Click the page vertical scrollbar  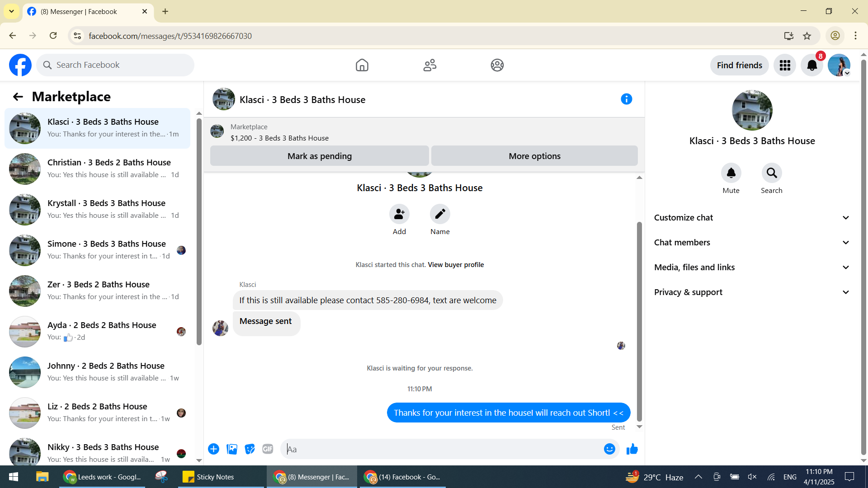click(x=863, y=257)
